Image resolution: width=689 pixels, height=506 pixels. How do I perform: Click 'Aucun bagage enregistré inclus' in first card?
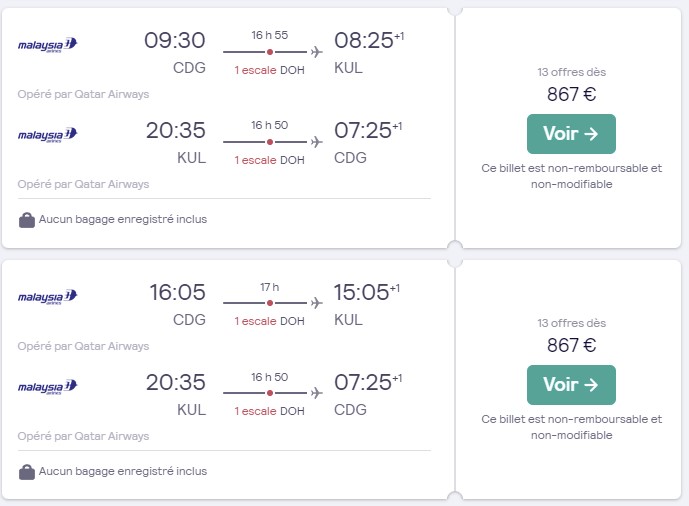coord(123,219)
